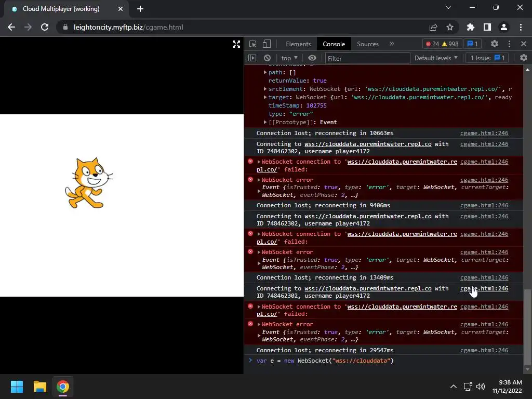Click the inspect element picker icon
The height and width of the screenshot is (399, 532).
coord(252,44)
